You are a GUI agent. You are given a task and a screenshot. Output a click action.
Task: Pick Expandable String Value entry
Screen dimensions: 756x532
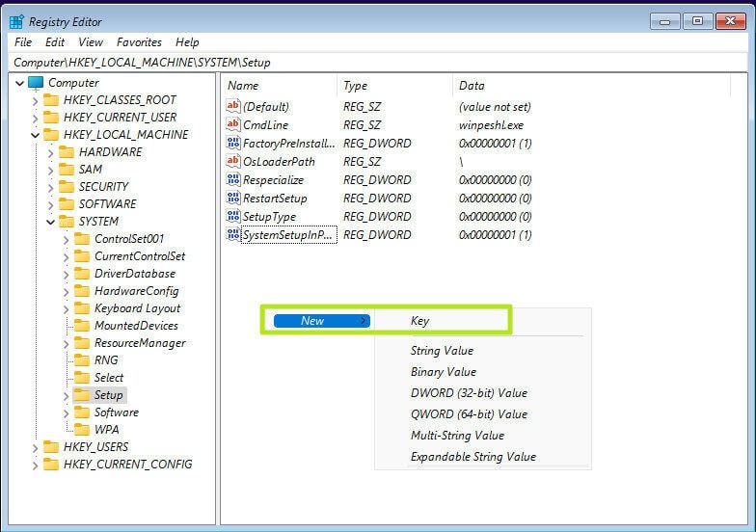(x=472, y=457)
